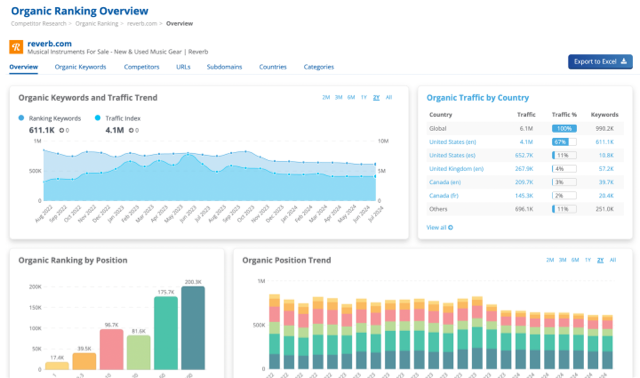Select All range in Keywords Traffic Trend
This screenshot has width=640, height=378.
point(389,97)
